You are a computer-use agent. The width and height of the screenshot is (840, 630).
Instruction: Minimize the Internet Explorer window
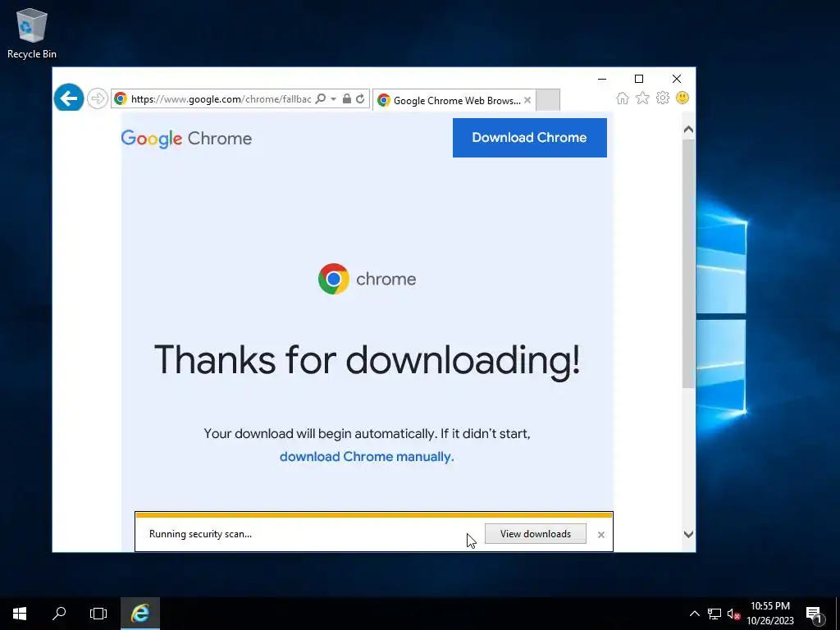coord(602,79)
